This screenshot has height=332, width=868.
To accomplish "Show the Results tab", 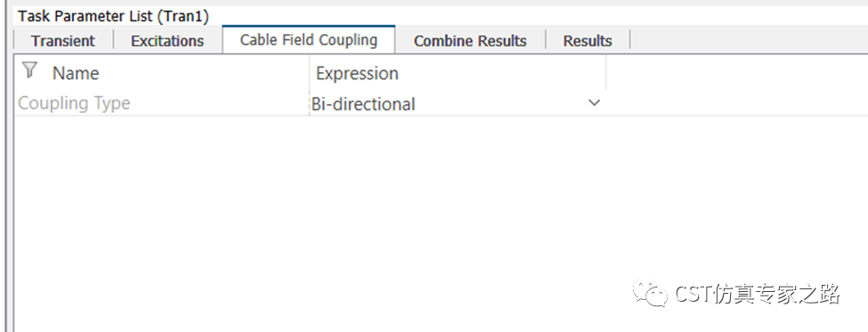I will [588, 41].
